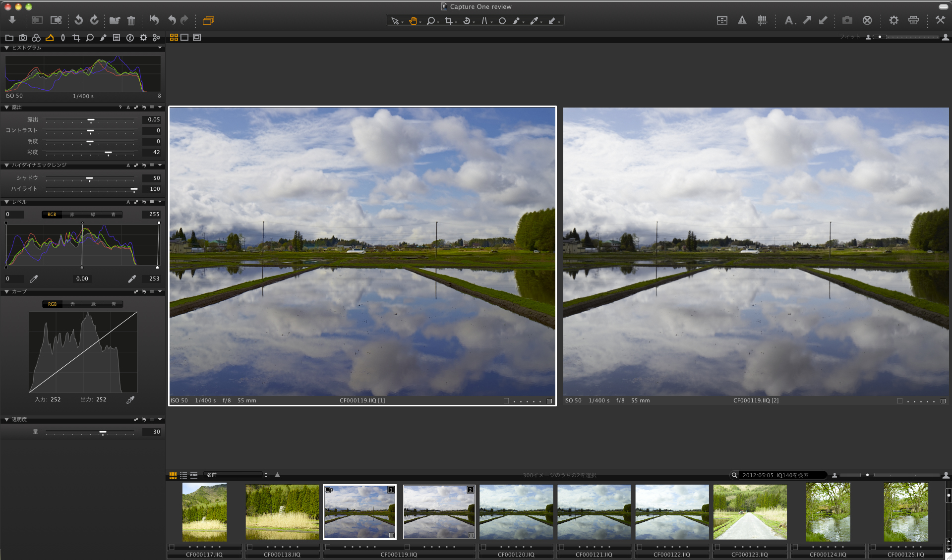
Task: Select the 赤 channel in the Levels tool
Action: click(x=72, y=215)
